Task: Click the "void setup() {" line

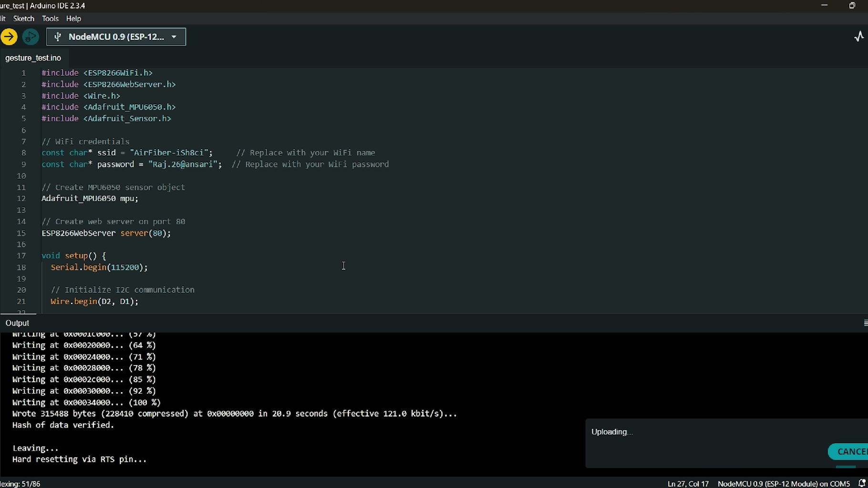Action: tap(74, 256)
